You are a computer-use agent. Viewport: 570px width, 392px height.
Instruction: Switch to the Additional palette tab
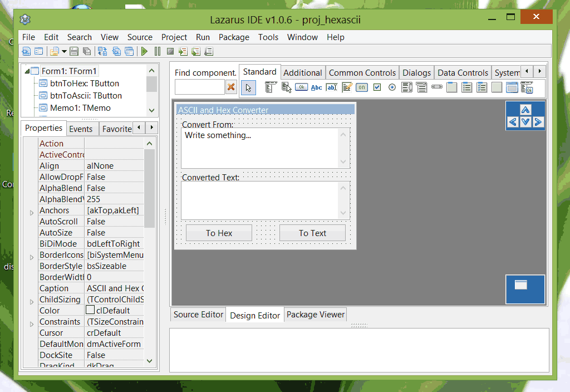click(x=302, y=73)
